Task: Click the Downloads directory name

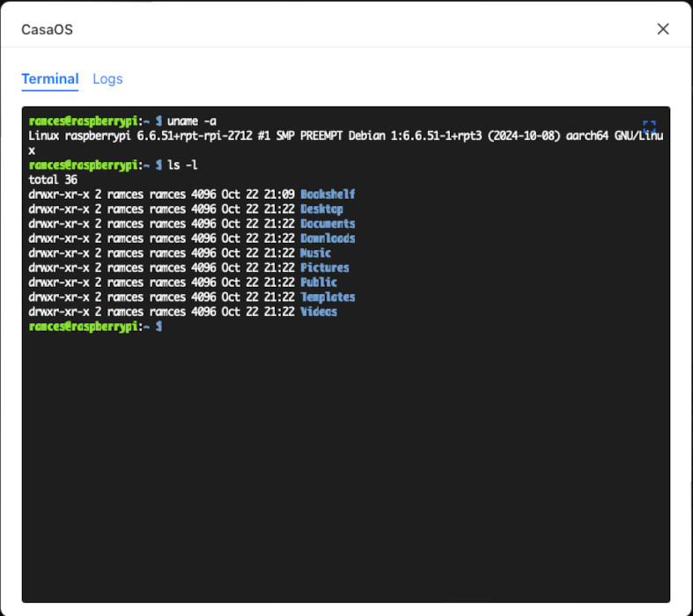Action: tap(328, 238)
